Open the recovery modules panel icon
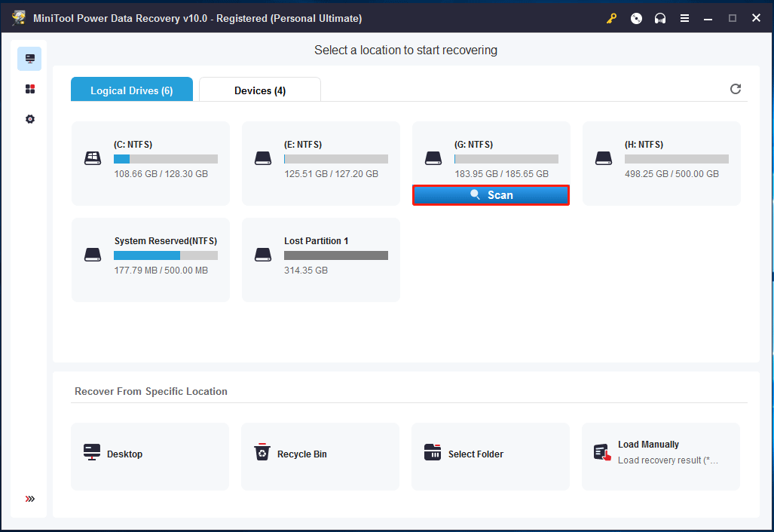Viewport: 774px width, 532px height. coord(29,88)
